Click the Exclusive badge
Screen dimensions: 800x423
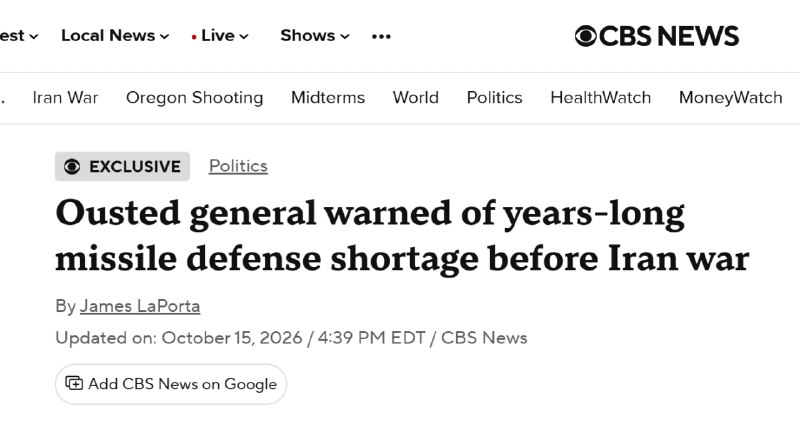click(x=122, y=166)
